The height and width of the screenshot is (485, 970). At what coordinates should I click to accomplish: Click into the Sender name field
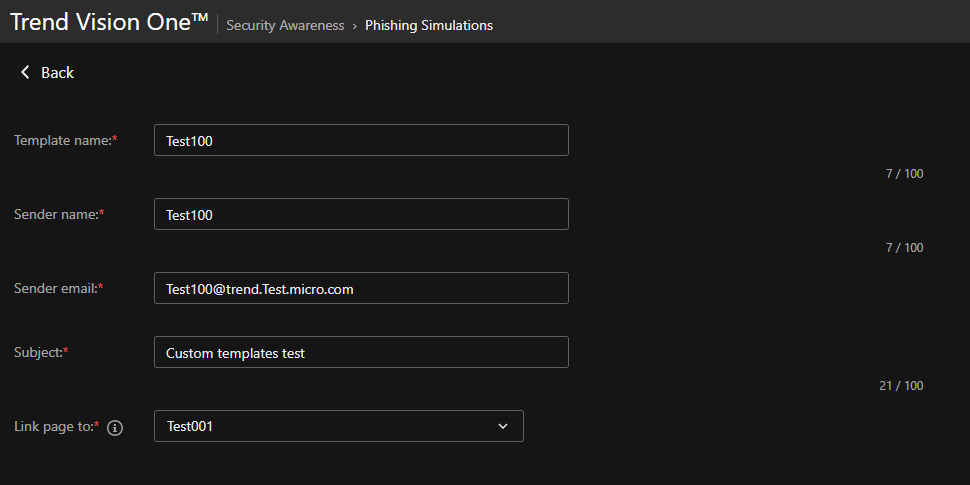point(361,214)
